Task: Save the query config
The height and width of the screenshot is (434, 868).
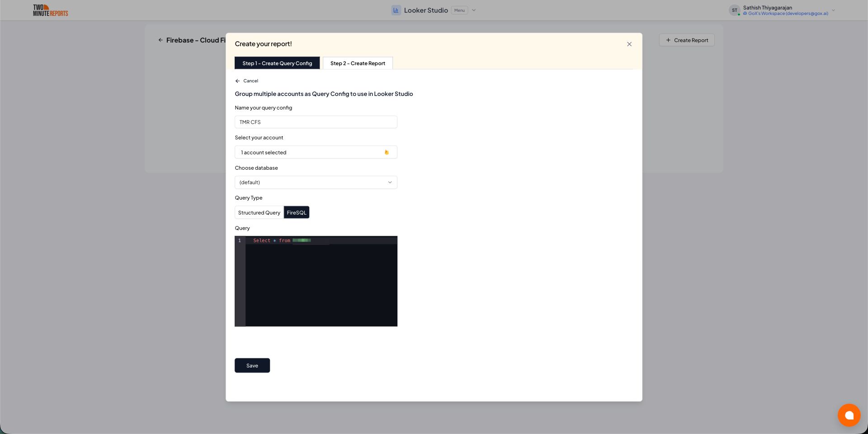Action: point(252,365)
